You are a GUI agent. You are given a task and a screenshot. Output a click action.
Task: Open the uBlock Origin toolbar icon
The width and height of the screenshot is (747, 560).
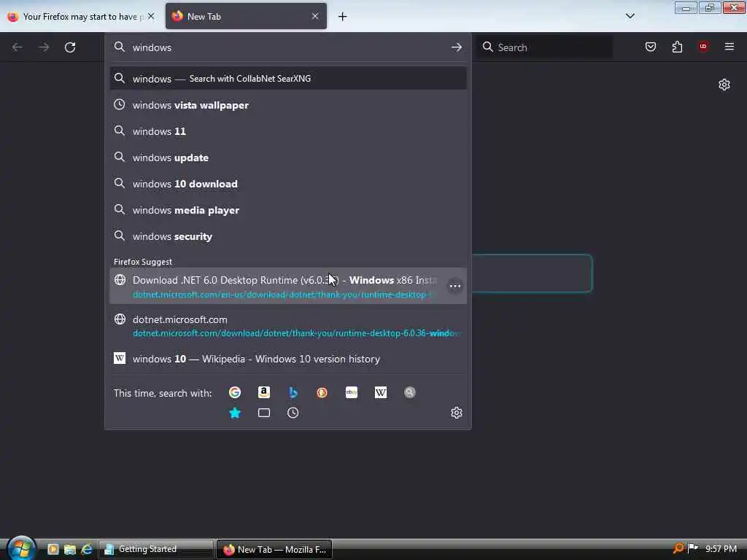point(703,47)
